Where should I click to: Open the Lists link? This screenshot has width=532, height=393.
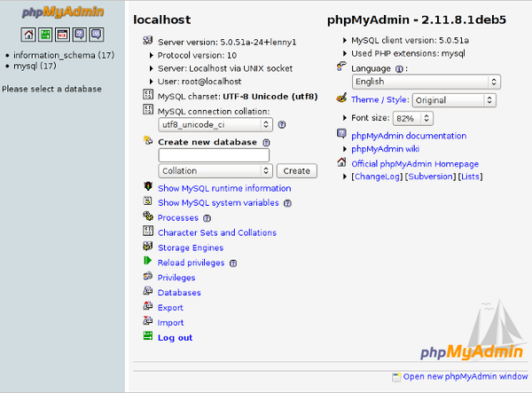coord(470,177)
